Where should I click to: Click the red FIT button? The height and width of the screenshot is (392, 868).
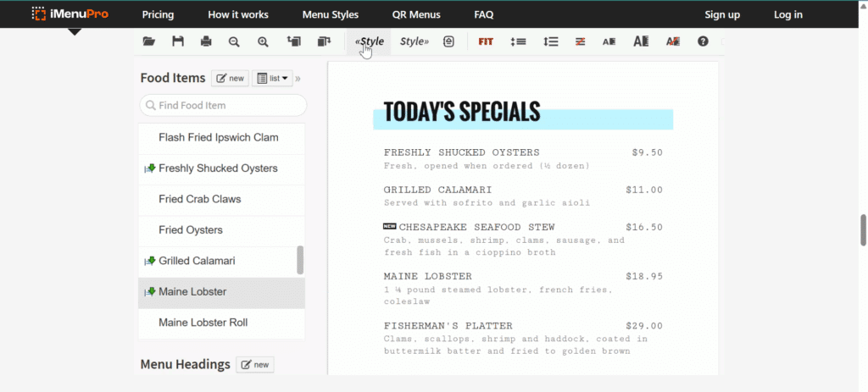[486, 41]
